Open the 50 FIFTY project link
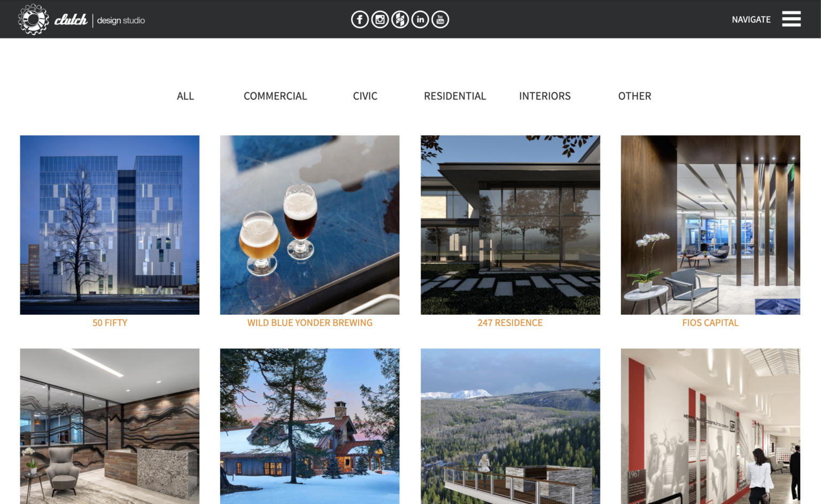 pyautogui.click(x=110, y=323)
